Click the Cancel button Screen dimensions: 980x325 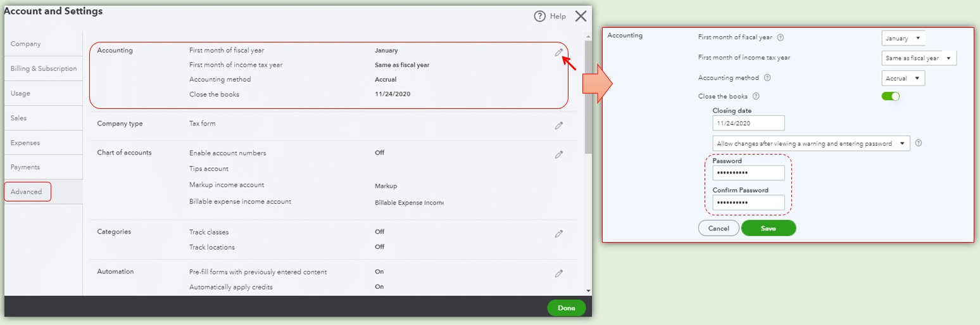coord(719,228)
